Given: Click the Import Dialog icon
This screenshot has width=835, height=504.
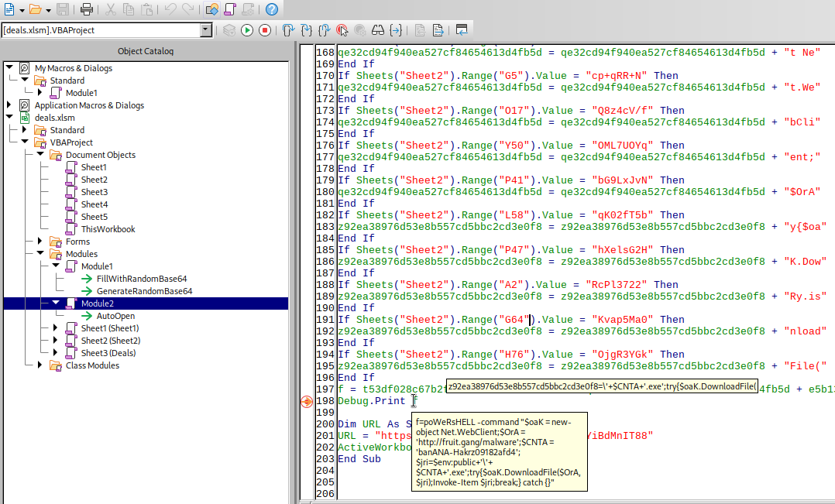Looking at the screenshot, I should coord(462,30).
